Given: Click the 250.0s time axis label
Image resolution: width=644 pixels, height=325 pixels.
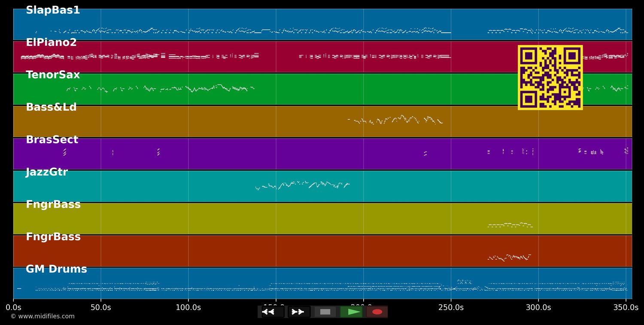Looking at the screenshot, I should click(451, 307).
